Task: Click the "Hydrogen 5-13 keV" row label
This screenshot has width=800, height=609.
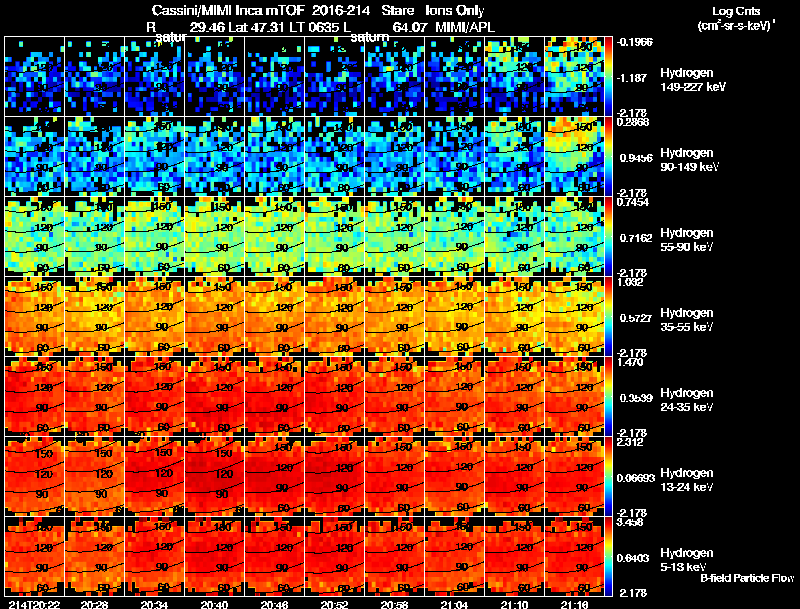Action: [x=687, y=560]
